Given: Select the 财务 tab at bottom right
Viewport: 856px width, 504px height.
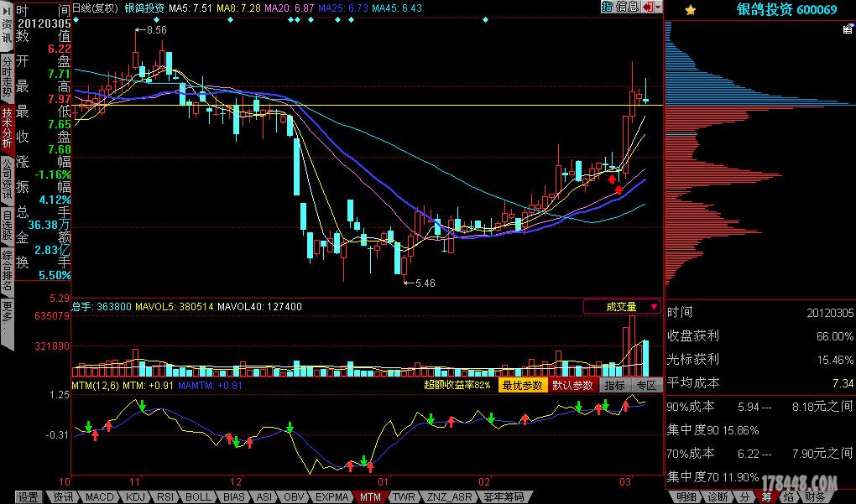Looking at the screenshot, I should point(814,497).
